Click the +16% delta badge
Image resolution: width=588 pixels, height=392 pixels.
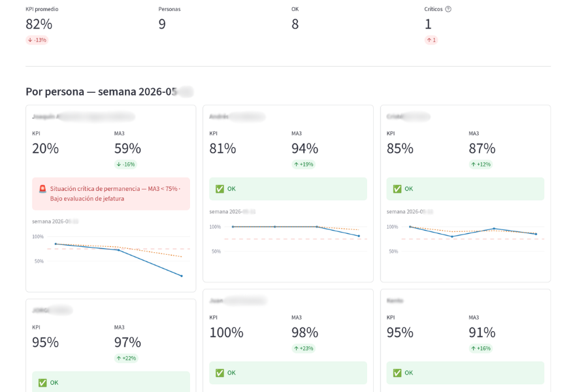click(481, 348)
